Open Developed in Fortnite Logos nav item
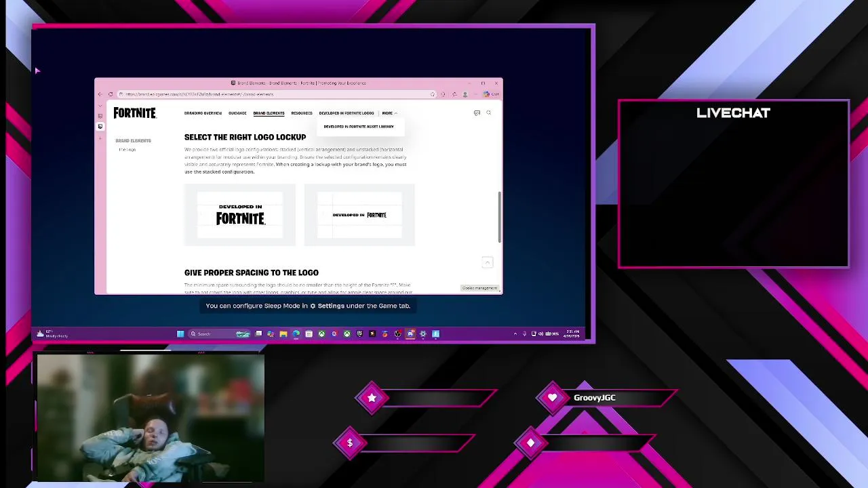Viewport: 868px width, 488px height. pos(347,113)
